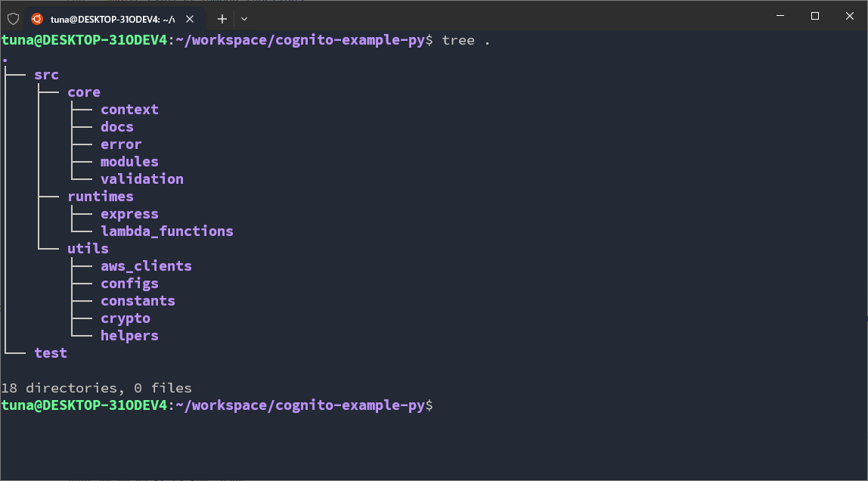Click the src directory in tree output
Screen dimensions: 868x481
click(46, 75)
